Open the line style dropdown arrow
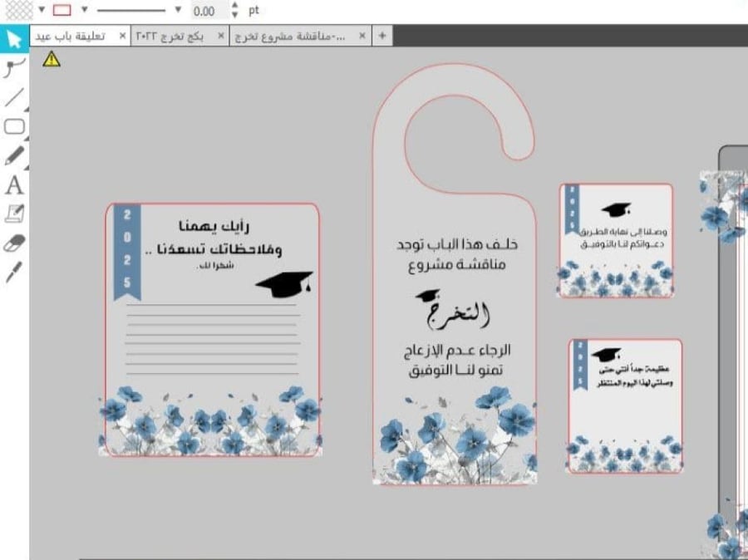 tap(178, 9)
